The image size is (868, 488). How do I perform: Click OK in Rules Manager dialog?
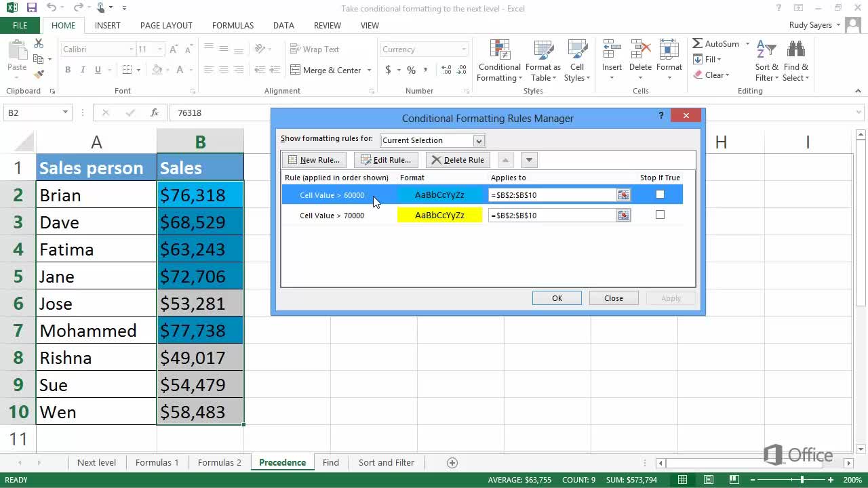point(557,298)
